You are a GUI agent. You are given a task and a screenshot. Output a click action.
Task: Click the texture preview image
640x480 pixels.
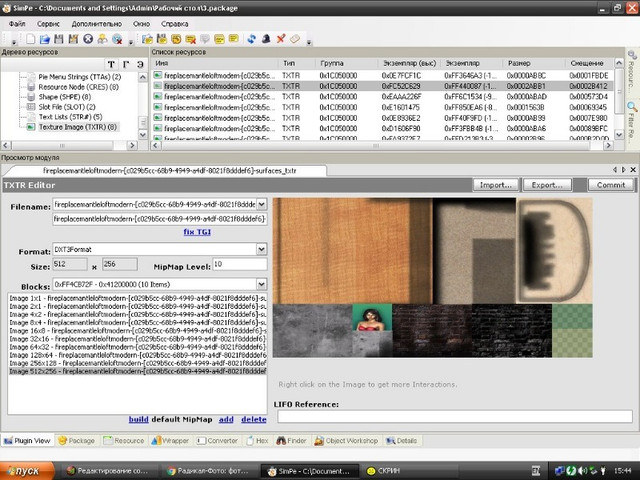coord(433,278)
